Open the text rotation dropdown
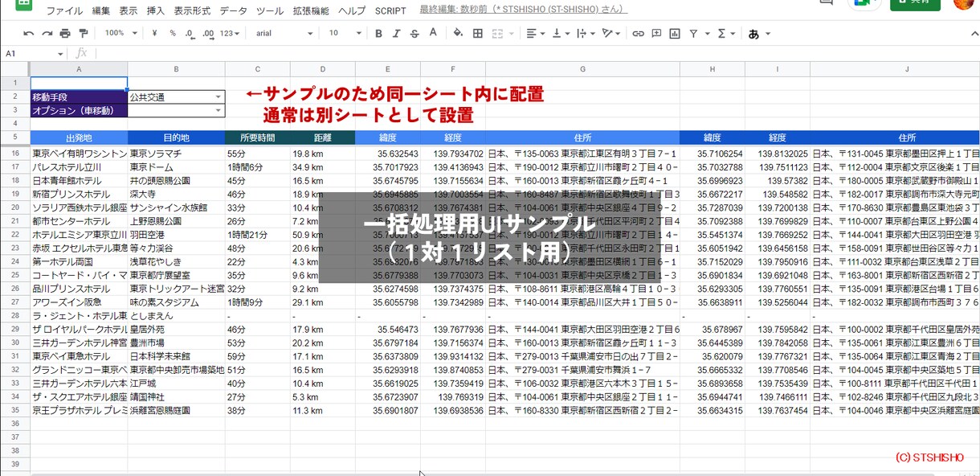 pyautogui.click(x=612, y=33)
